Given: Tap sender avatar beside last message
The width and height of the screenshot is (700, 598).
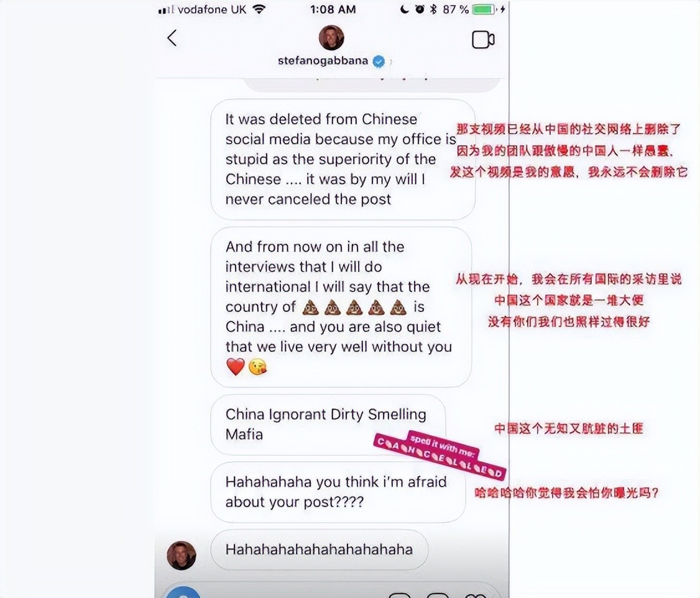Looking at the screenshot, I should coord(182,556).
